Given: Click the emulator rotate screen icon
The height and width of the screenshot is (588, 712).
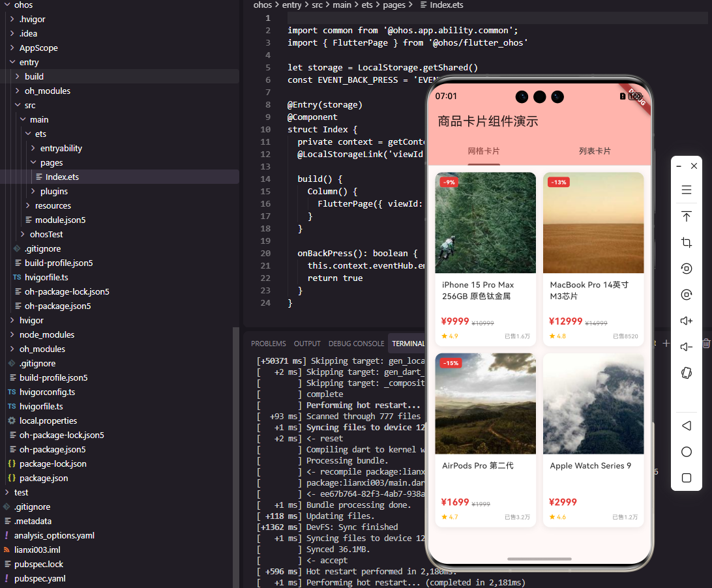Looking at the screenshot, I should click(x=686, y=269).
